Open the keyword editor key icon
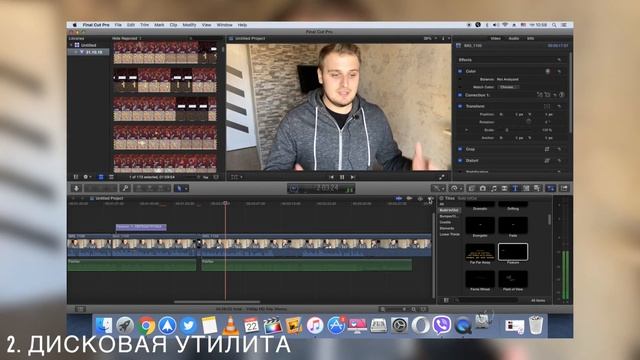 (125, 188)
